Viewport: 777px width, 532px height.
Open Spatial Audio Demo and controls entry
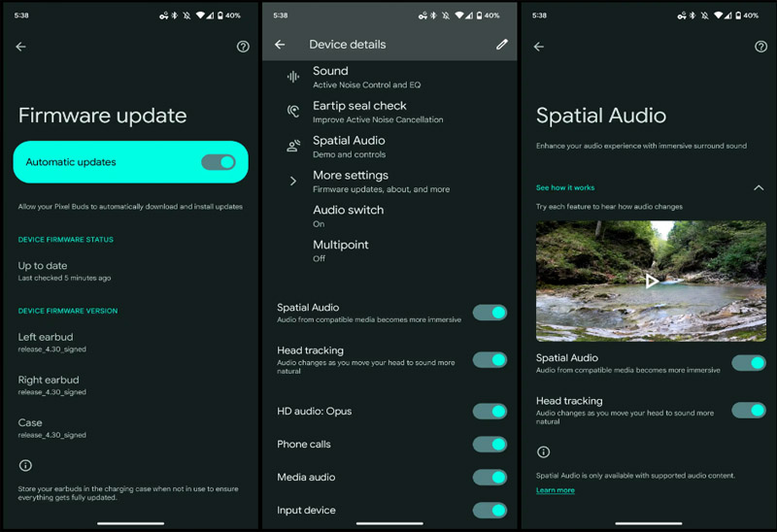coord(389,147)
